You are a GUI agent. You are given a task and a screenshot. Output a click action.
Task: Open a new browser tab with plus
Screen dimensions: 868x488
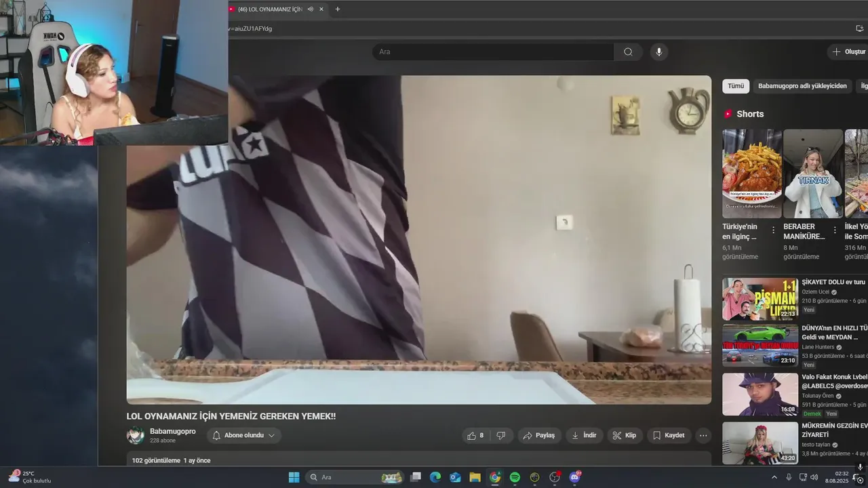[x=338, y=9]
